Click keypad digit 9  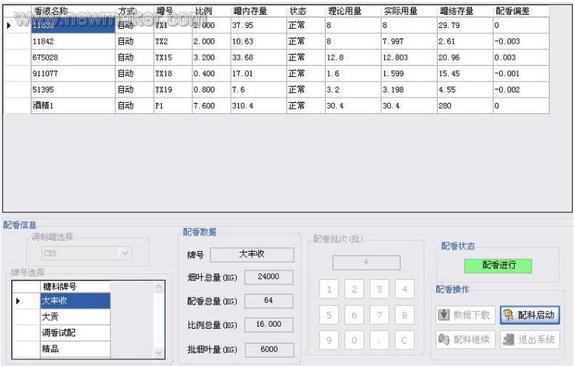[329, 340]
